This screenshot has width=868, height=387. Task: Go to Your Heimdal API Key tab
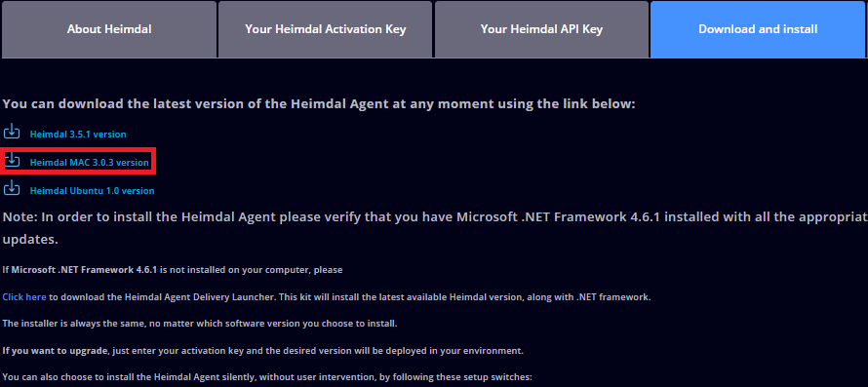tap(541, 29)
